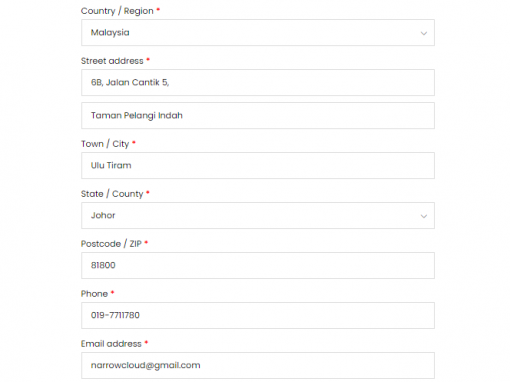
Task: Select the Malaysia text in country box
Action: (x=110, y=33)
